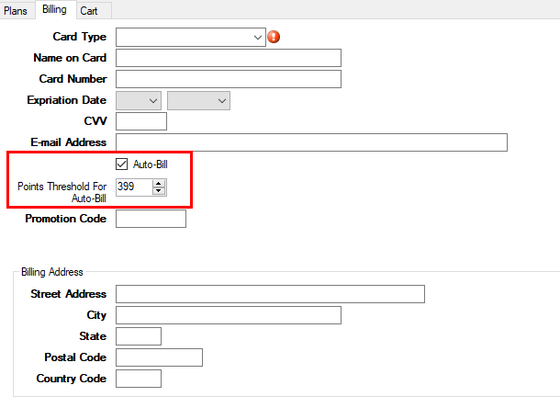This screenshot has width=560, height=408.
Task: Select the CVV input box
Action: click(141, 121)
